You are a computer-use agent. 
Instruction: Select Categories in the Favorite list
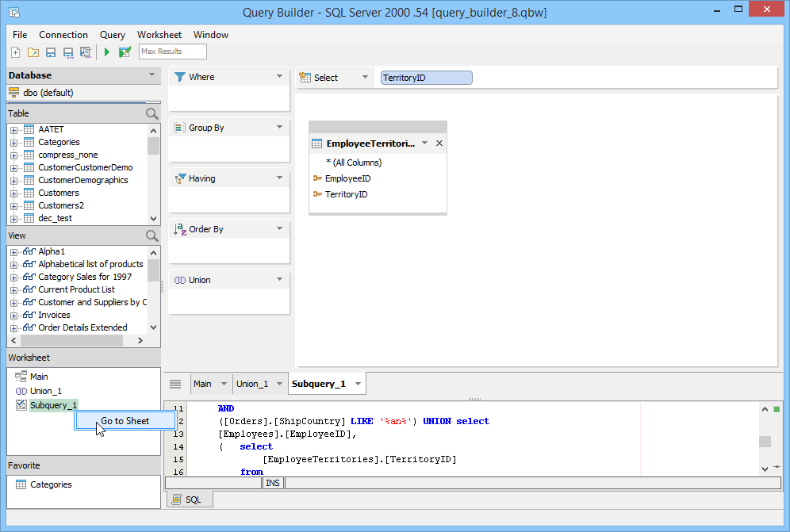pos(51,484)
